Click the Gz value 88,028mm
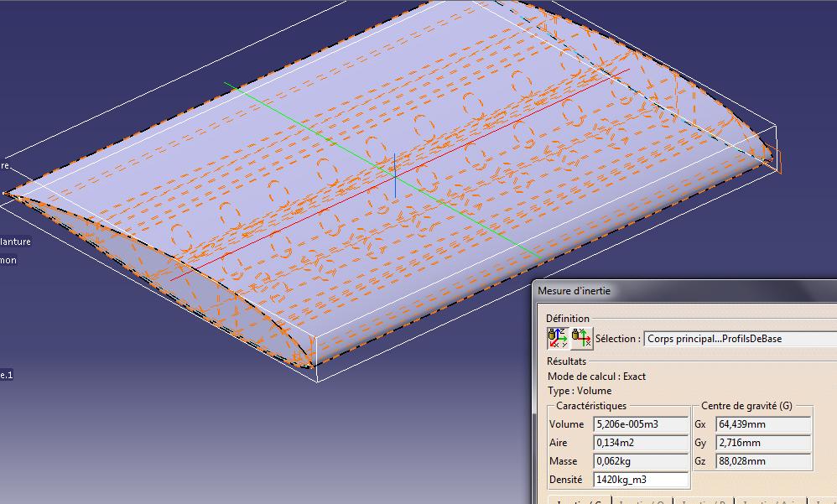837x504 pixels. 763,460
